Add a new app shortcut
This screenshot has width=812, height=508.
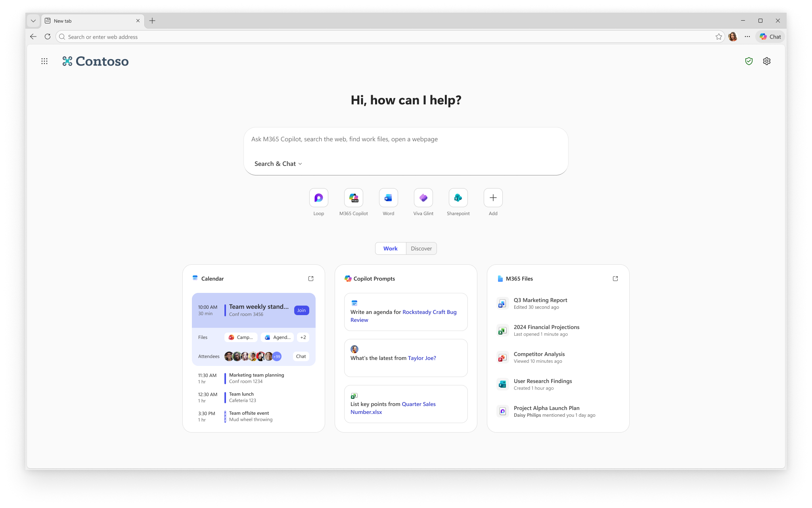tap(493, 198)
